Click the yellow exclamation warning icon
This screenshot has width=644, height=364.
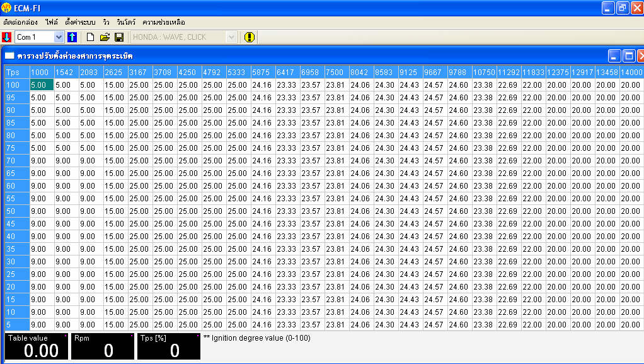250,37
